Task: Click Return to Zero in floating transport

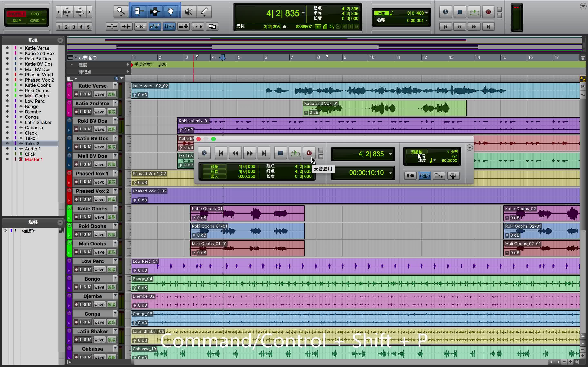Action: [x=221, y=153]
